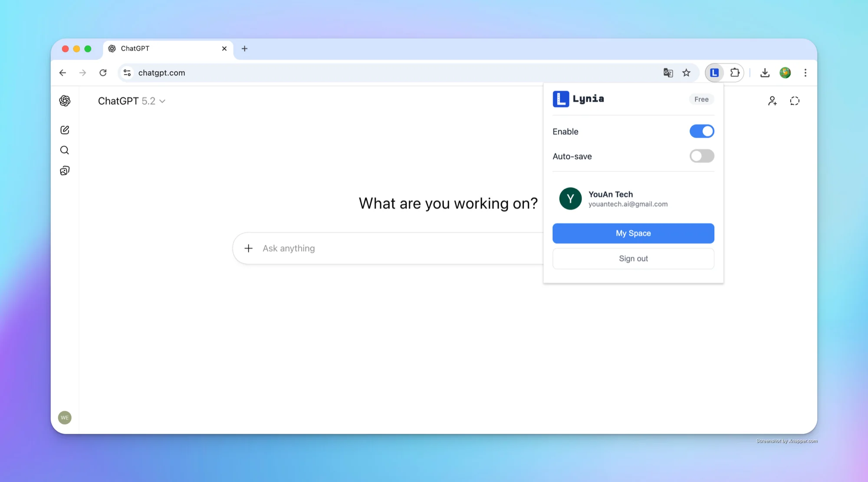Open the Lynia extension icon in the toolbar
The height and width of the screenshot is (482, 868).
tap(714, 73)
